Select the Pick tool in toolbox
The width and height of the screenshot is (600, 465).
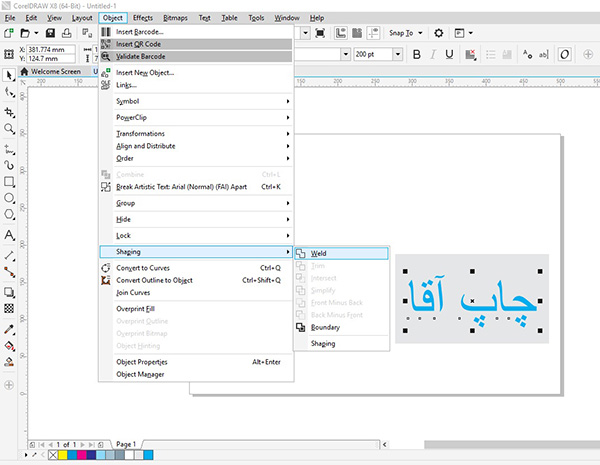click(9, 75)
